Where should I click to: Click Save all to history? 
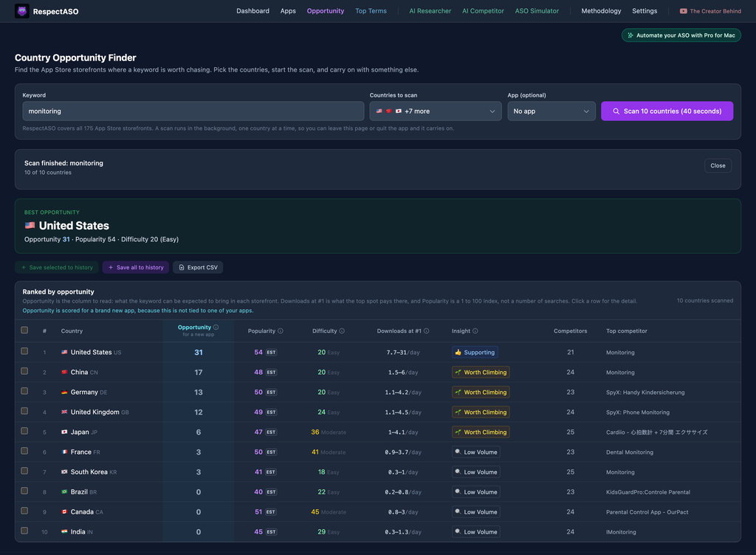pyautogui.click(x=136, y=267)
